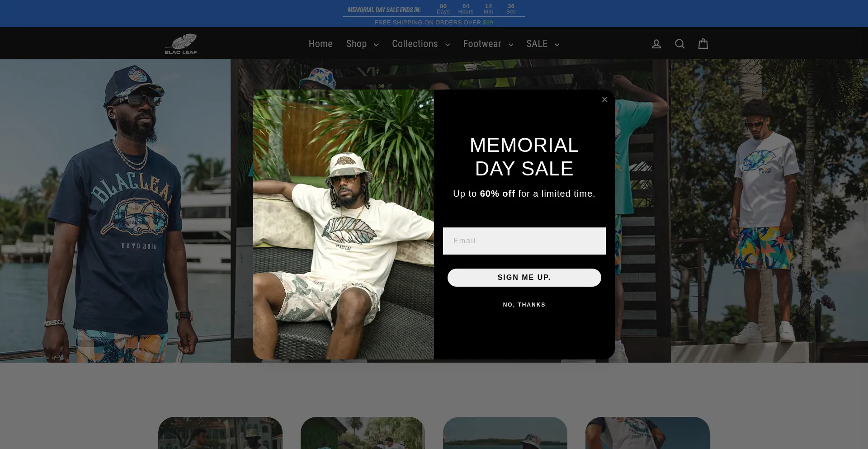Expand the Footwear dropdown menu
The width and height of the screenshot is (868, 449).
click(x=488, y=44)
